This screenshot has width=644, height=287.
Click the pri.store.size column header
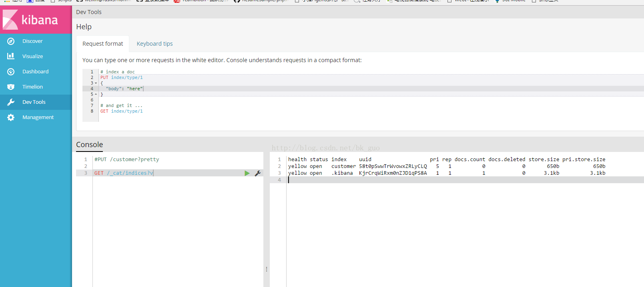pyautogui.click(x=584, y=160)
